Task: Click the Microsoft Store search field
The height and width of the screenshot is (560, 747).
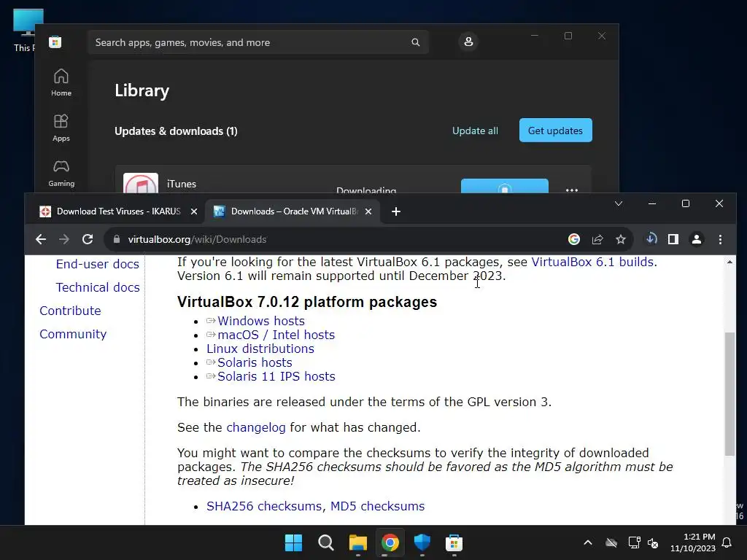Action: [x=258, y=42]
